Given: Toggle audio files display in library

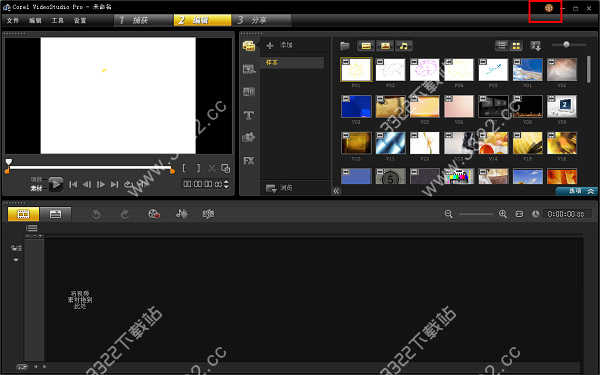Looking at the screenshot, I should click(404, 46).
